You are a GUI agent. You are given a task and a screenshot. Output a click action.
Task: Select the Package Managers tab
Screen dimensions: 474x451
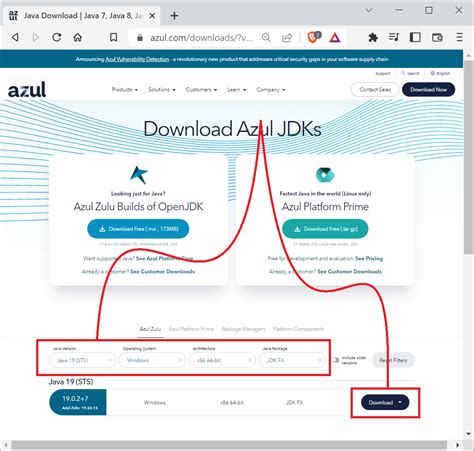(243, 329)
